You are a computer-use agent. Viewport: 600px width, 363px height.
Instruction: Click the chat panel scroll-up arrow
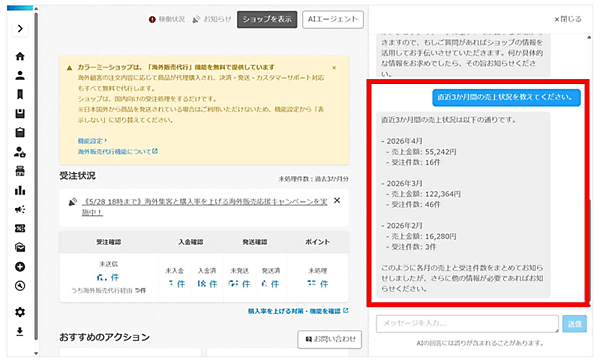pyautogui.click(x=589, y=37)
